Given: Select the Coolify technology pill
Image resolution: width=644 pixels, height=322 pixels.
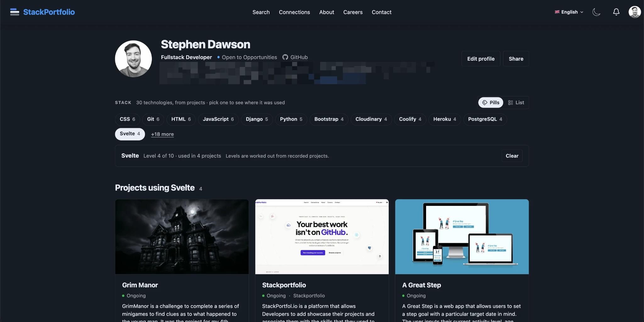Looking at the screenshot, I should (410, 119).
